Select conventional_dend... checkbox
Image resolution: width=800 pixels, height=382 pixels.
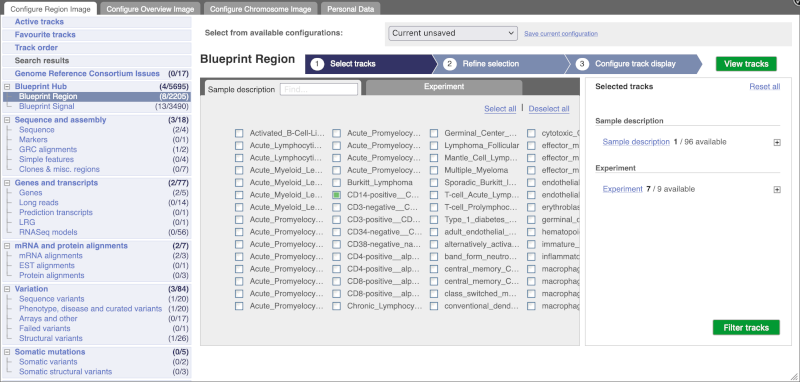tap(434, 307)
